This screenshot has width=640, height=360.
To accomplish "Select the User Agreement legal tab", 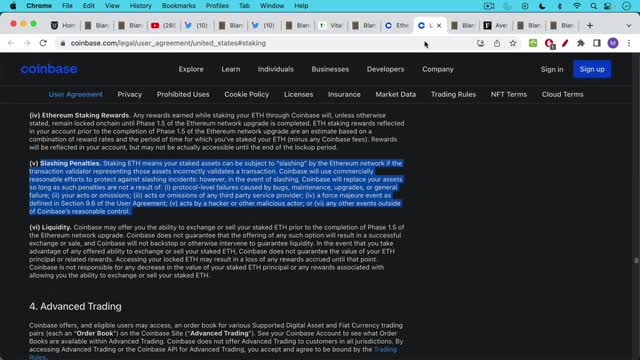I will click(76, 94).
